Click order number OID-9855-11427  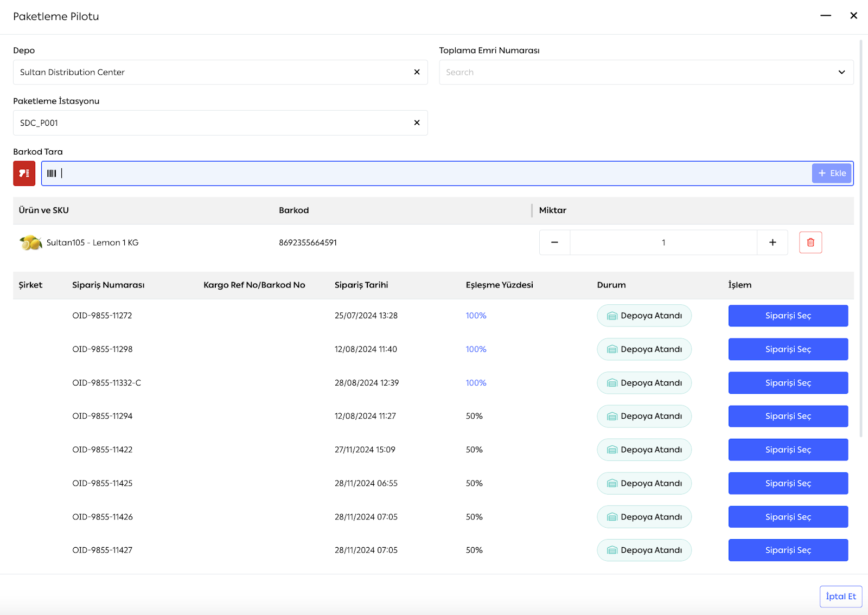[x=102, y=550]
